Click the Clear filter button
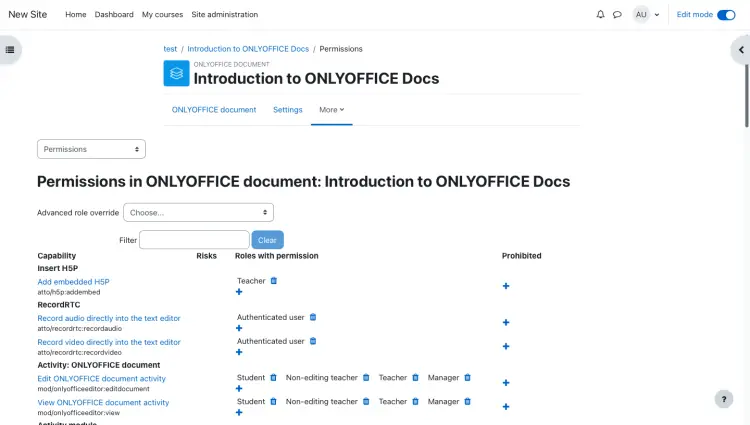 267,240
